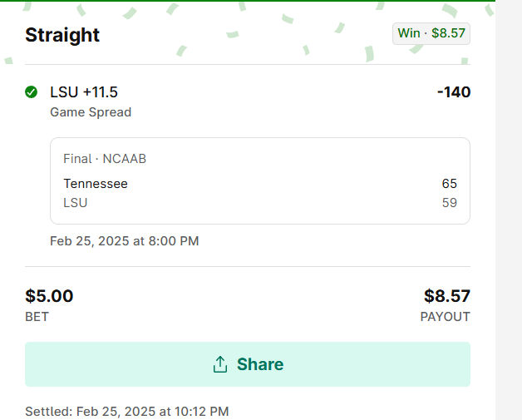Click the PAYOUT label
Image resolution: width=522 pixels, height=420 pixels.
click(x=445, y=317)
